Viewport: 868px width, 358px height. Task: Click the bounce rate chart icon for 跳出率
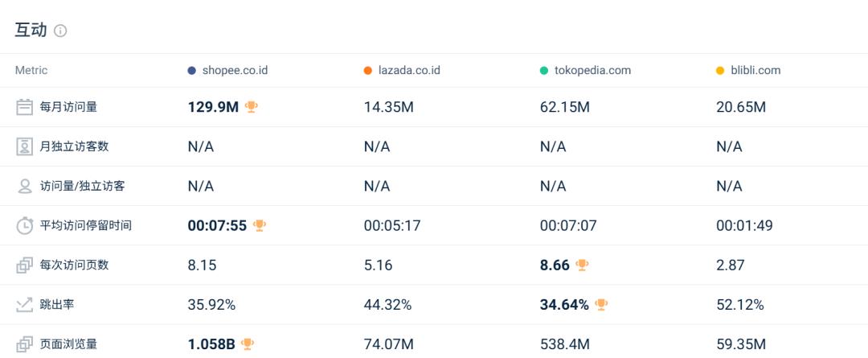[x=24, y=305]
